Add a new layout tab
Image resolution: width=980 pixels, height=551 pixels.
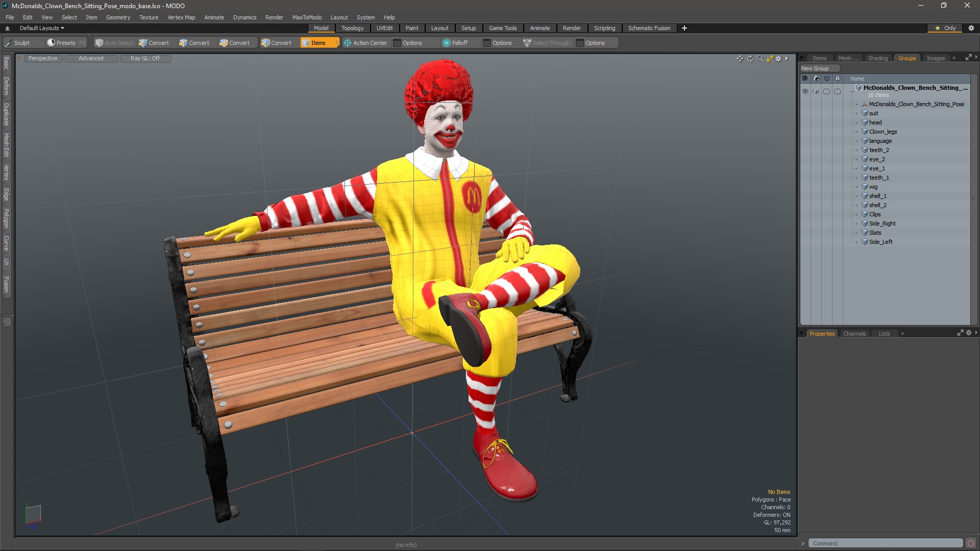tap(684, 28)
